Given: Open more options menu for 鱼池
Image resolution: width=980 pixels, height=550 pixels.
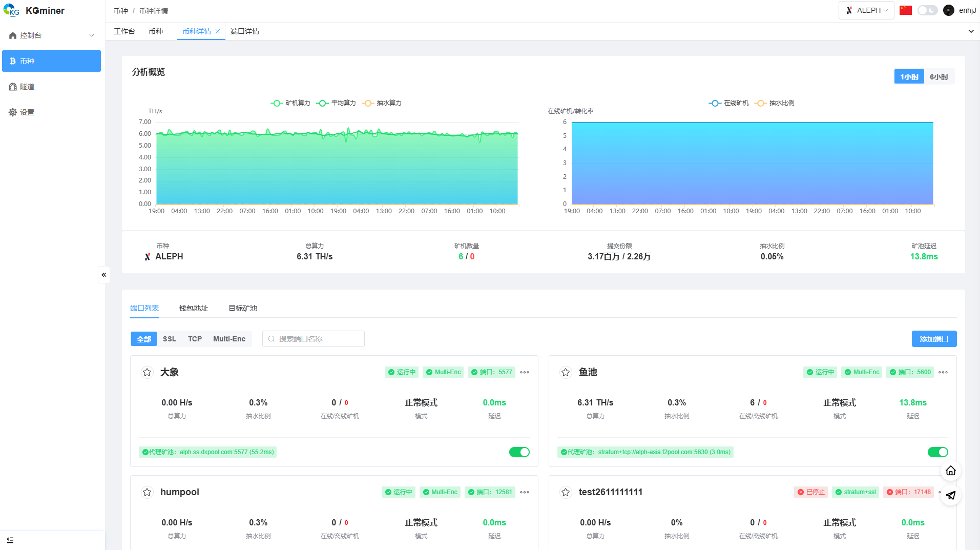Looking at the screenshot, I should pyautogui.click(x=943, y=372).
